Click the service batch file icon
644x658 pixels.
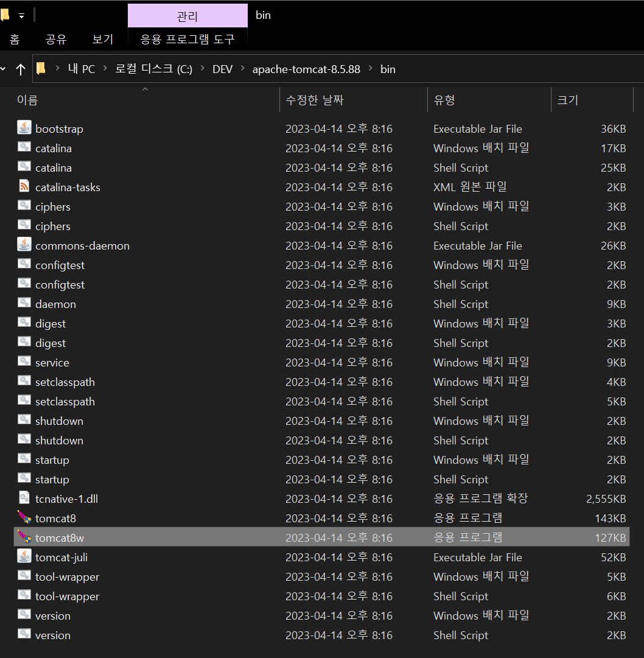point(24,362)
